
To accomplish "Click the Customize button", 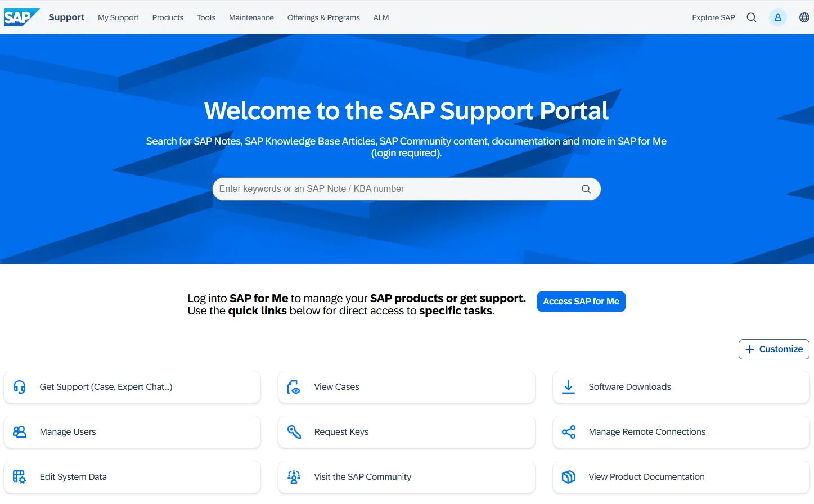I will click(773, 349).
